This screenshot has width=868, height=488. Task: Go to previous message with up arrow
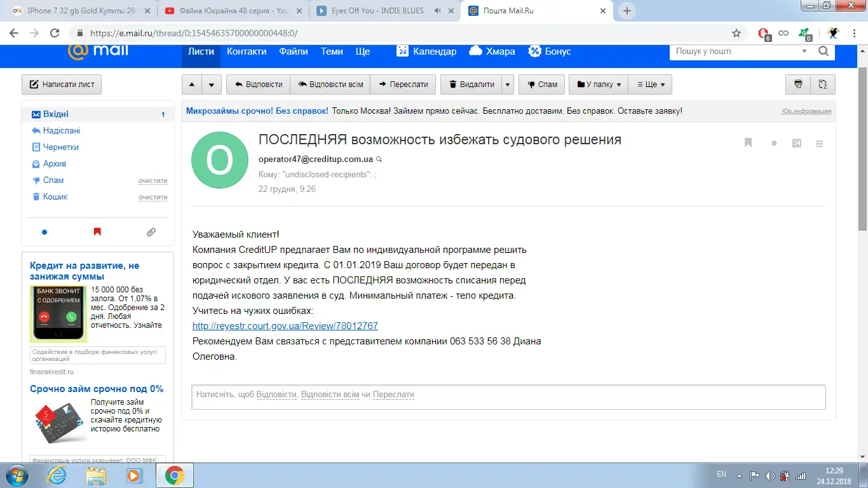click(192, 85)
